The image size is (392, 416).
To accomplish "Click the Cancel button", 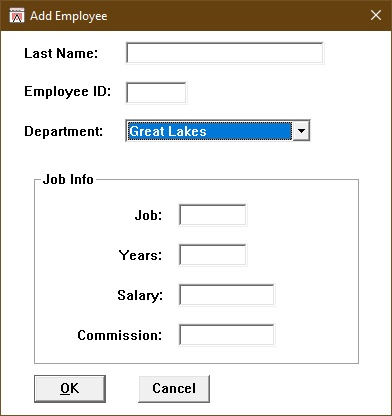I will (174, 389).
